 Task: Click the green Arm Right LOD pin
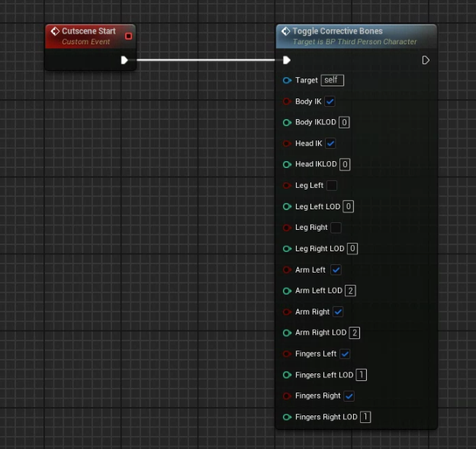[287, 333]
